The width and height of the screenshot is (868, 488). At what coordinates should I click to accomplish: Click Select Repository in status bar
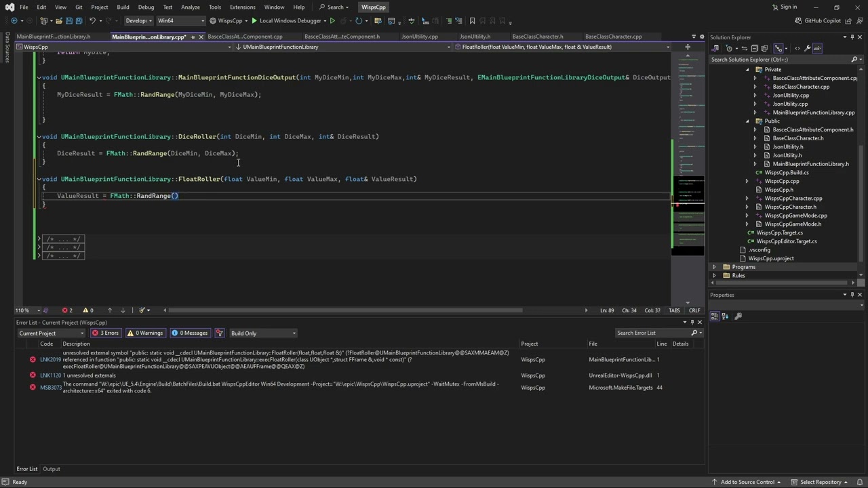coord(821,482)
